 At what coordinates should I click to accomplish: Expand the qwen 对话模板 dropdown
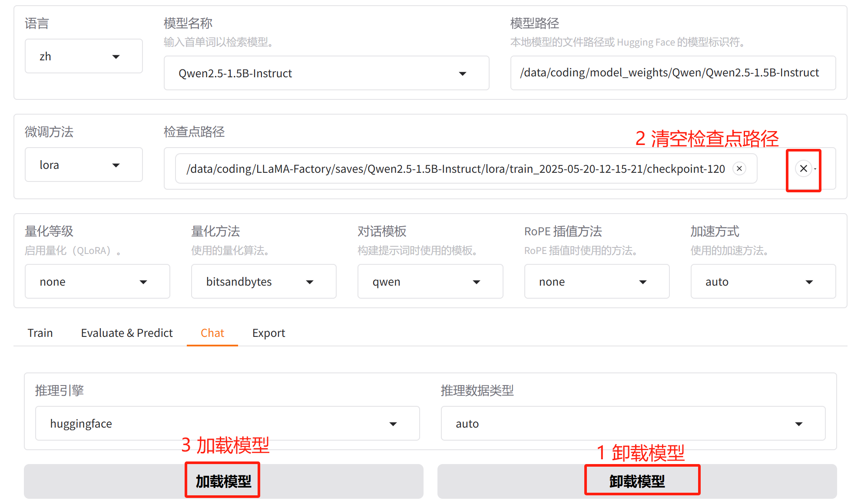point(430,282)
